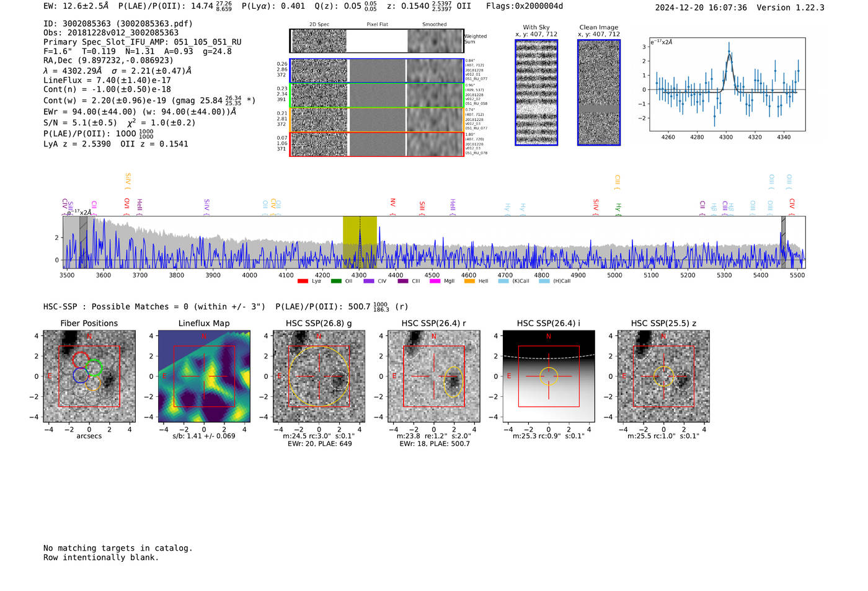
Task: Select the orange-bordered 2D spectrum row
Action: coord(377,120)
